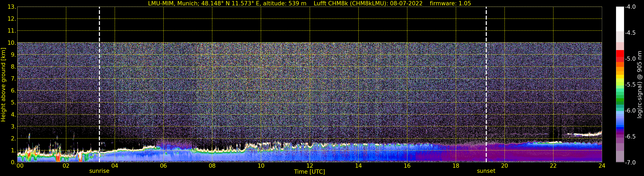644x176 pixels.
Task: Click the green segment of the colorbar
Action: click(x=620, y=100)
